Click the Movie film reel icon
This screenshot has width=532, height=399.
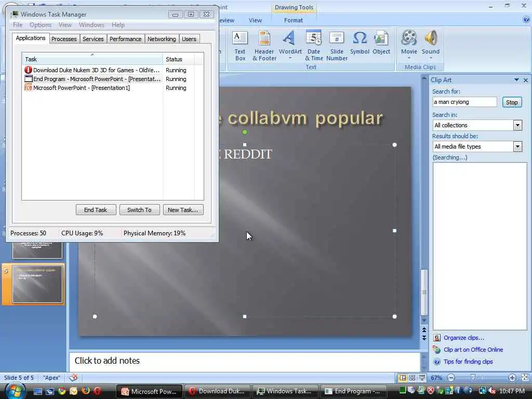click(409, 37)
